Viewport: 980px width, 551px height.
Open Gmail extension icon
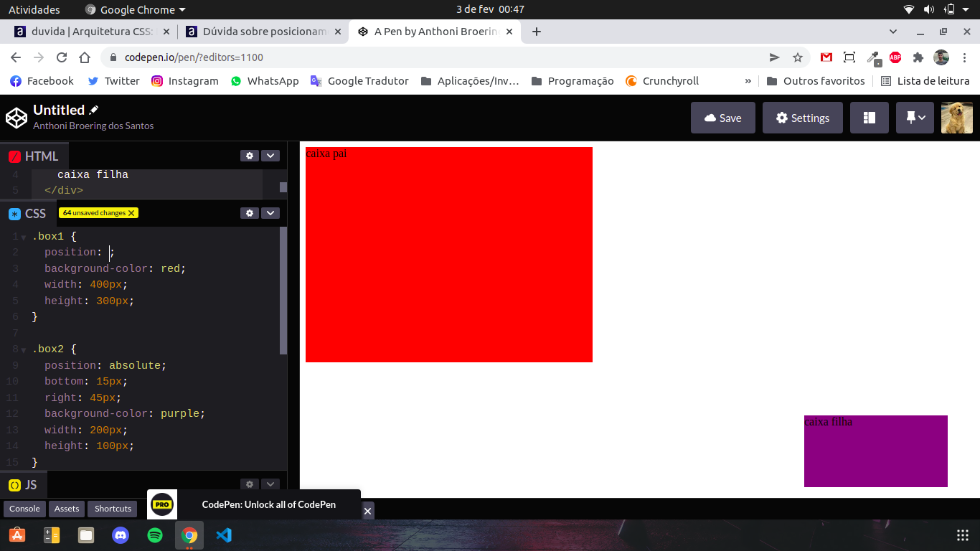[826, 57]
